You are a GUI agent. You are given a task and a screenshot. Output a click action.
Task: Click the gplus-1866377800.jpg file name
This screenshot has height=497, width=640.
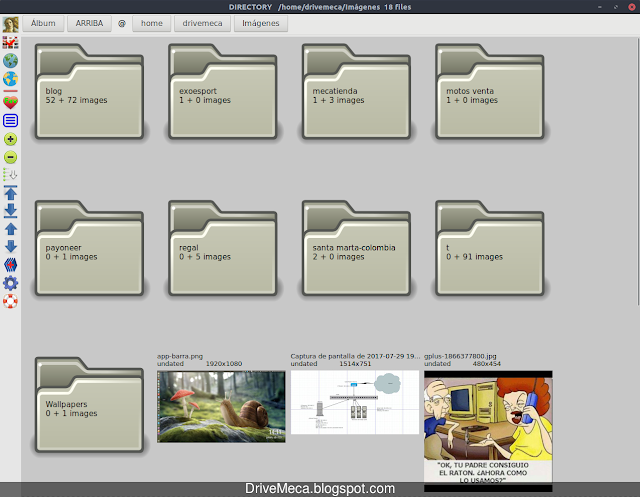[x=460, y=356]
